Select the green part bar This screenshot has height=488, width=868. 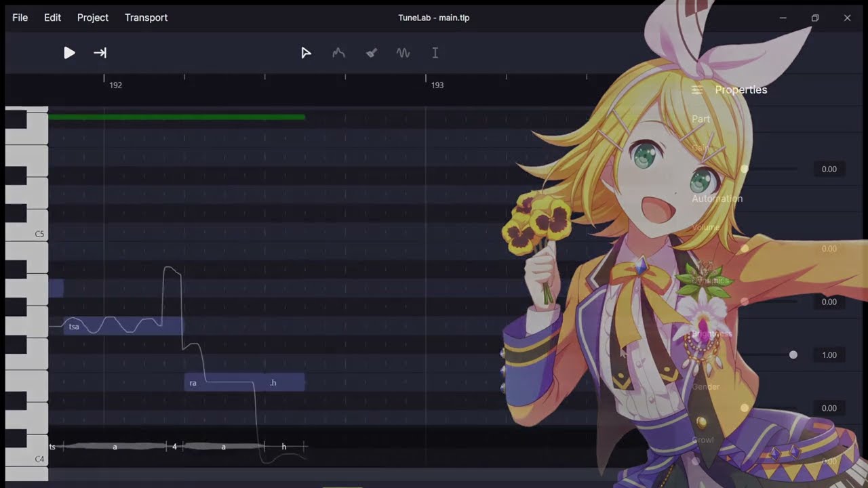pyautogui.click(x=176, y=117)
